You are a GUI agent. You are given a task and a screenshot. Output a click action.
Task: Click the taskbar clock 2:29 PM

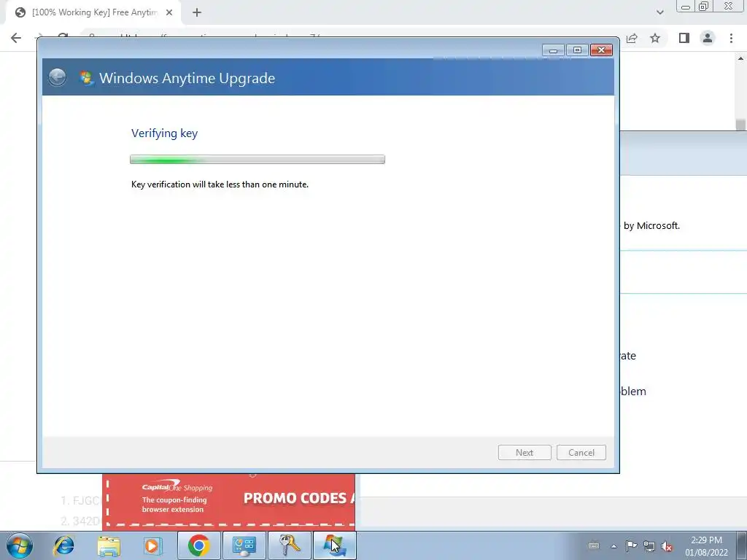click(706, 546)
